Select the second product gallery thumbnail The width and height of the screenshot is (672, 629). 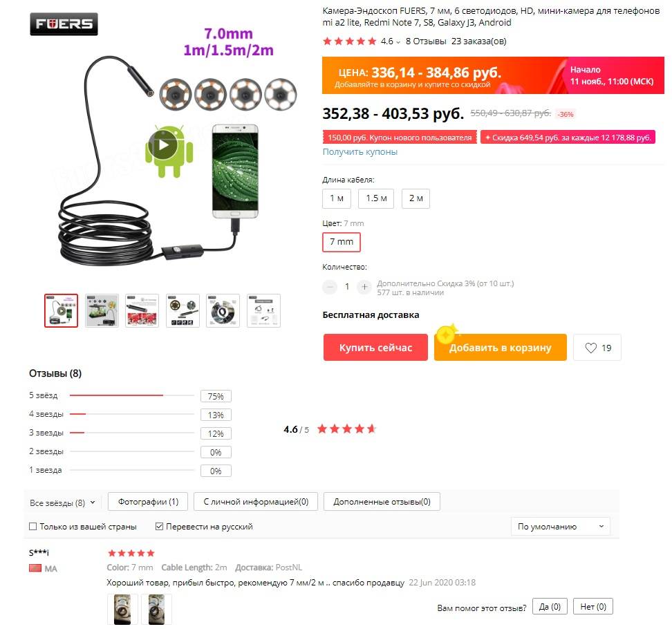pos(102,310)
